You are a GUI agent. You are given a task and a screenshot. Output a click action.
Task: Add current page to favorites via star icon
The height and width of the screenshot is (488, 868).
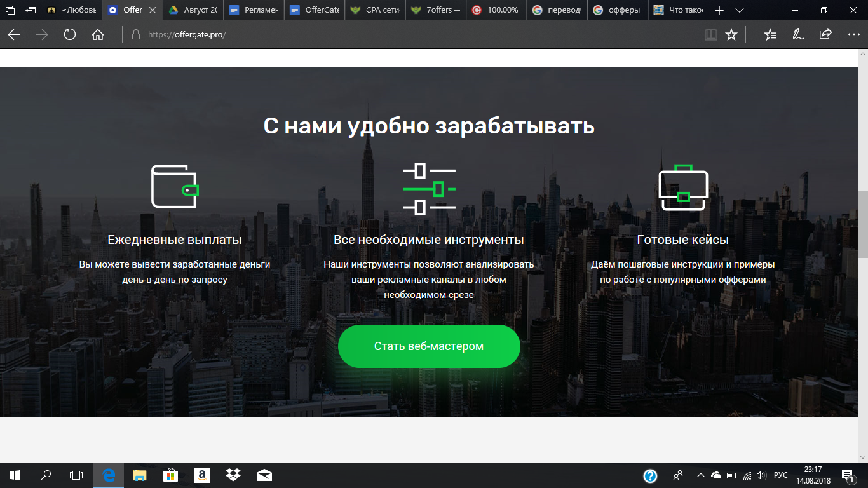pos(729,34)
